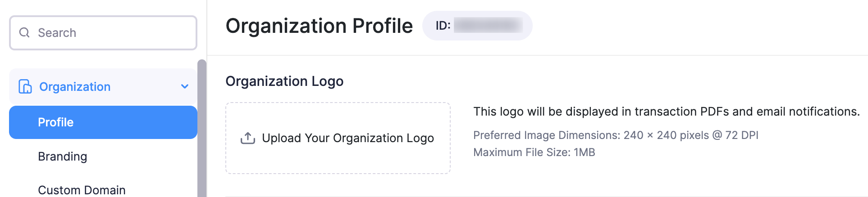
Task: Click the Organization building icon
Action: [x=25, y=86]
